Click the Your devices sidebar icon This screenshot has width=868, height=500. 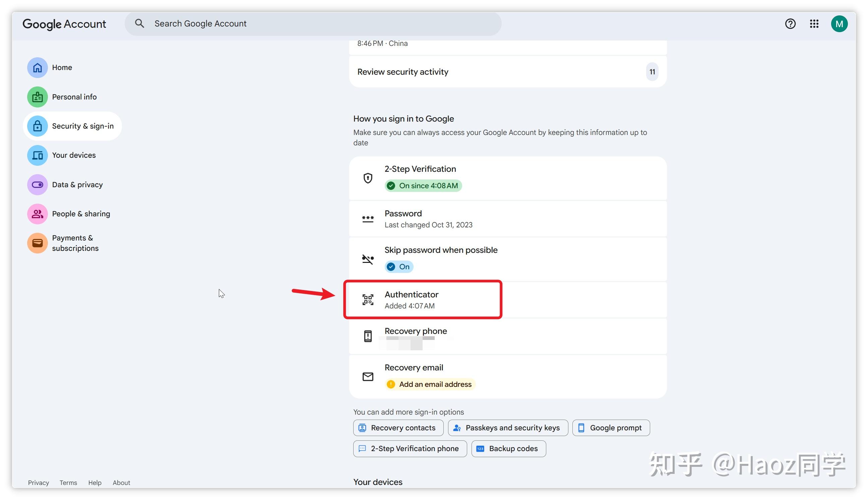(x=38, y=155)
